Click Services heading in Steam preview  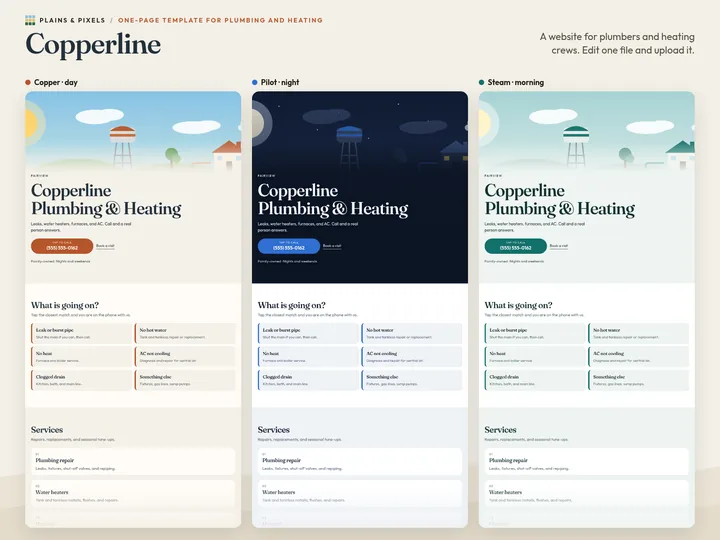(x=501, y=430)
